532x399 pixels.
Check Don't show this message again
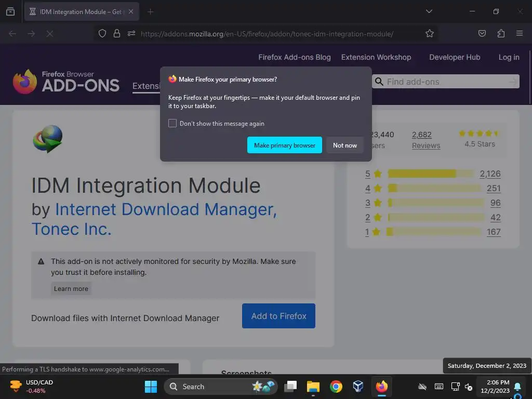click(x=172, y=123)
